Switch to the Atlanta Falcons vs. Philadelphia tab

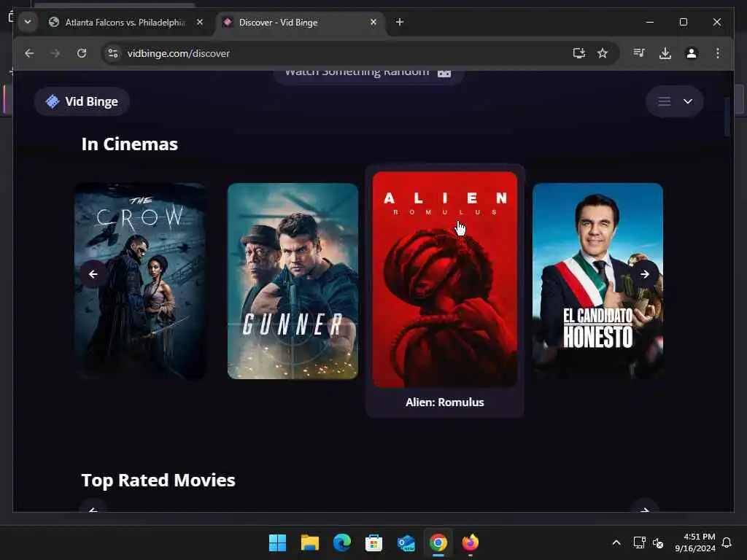pyautogui.click(x=125, y=23)
